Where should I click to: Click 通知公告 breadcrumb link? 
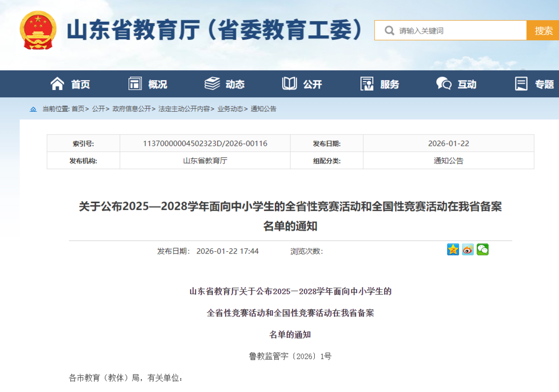click(263, 109)
